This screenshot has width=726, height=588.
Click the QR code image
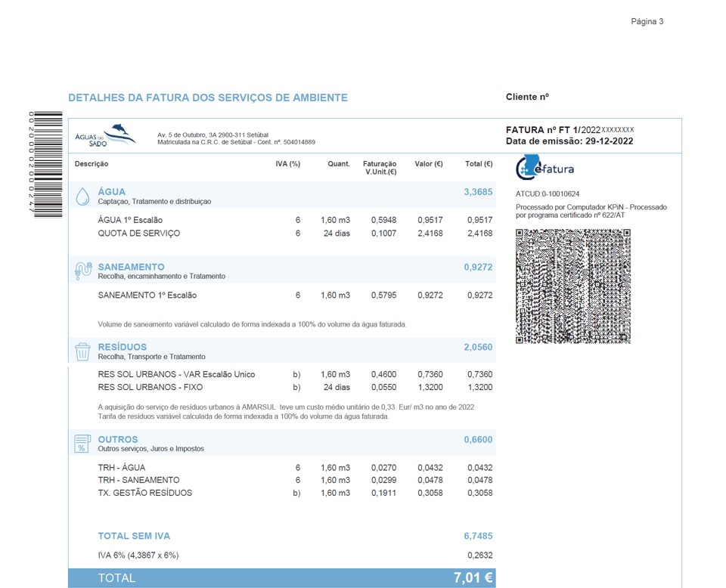573,286
